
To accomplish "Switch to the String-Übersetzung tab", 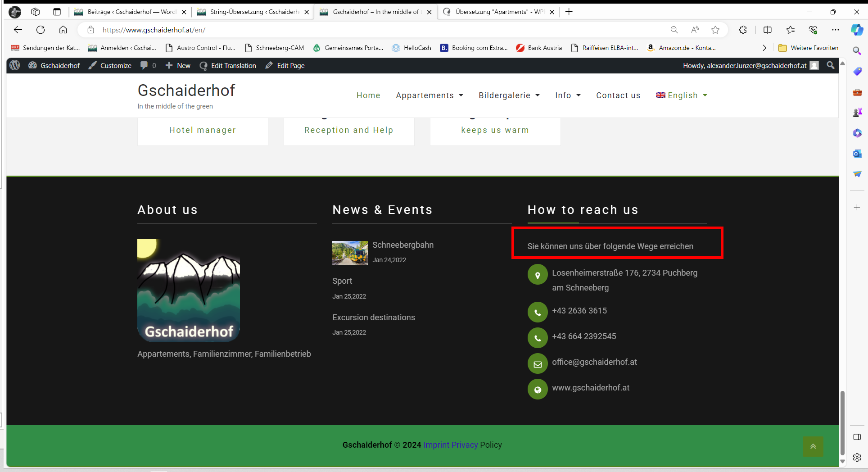I will [x=253, y=12].
